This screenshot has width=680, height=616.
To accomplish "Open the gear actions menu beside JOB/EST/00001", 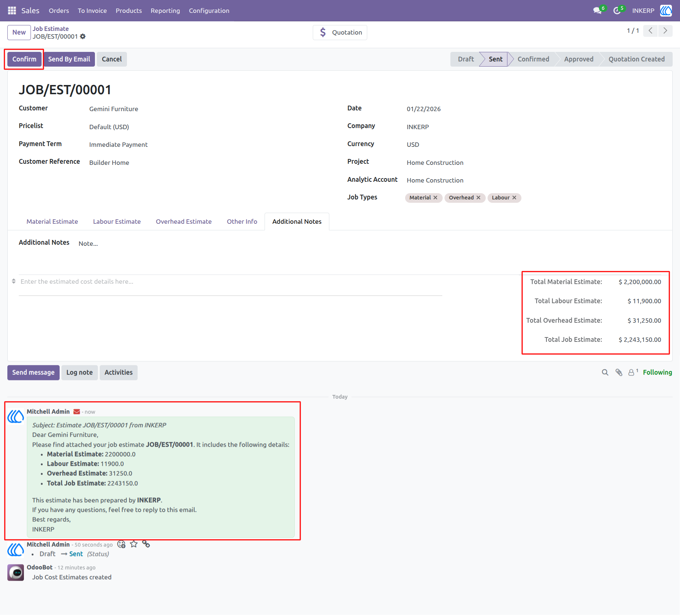I will click(x=83, y=36).
